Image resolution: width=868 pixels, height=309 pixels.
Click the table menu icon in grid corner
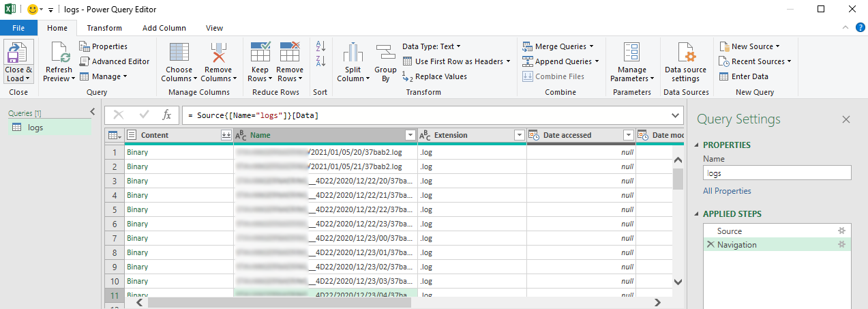pyautogui.click(x=115, y=135)
